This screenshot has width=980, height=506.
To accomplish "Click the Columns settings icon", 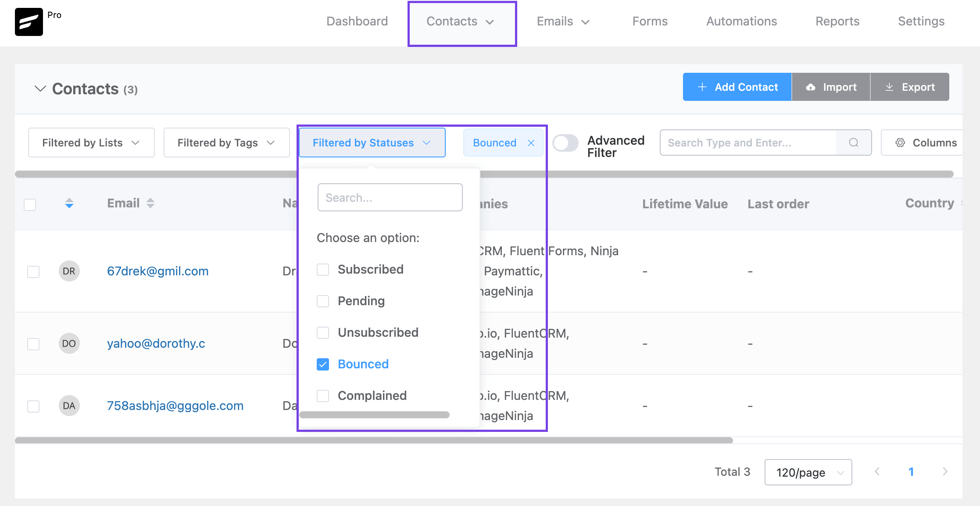I will point(900,143).
